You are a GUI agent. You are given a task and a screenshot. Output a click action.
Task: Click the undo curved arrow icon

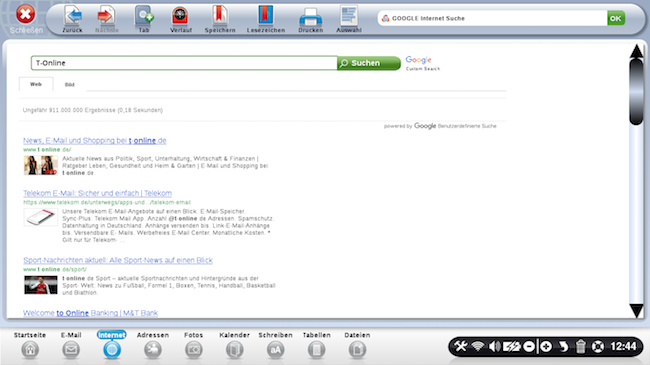pyautogui.click(x=563, y=346)
